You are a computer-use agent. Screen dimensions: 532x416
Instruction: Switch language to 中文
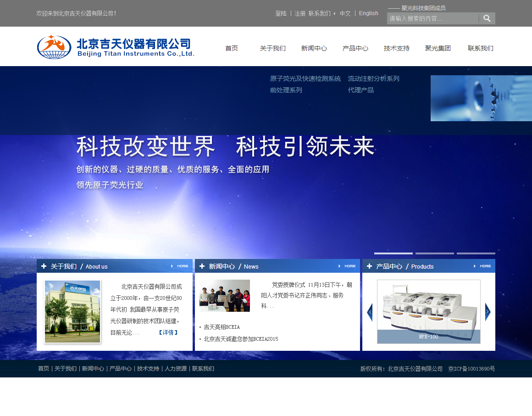pos(345,13)
